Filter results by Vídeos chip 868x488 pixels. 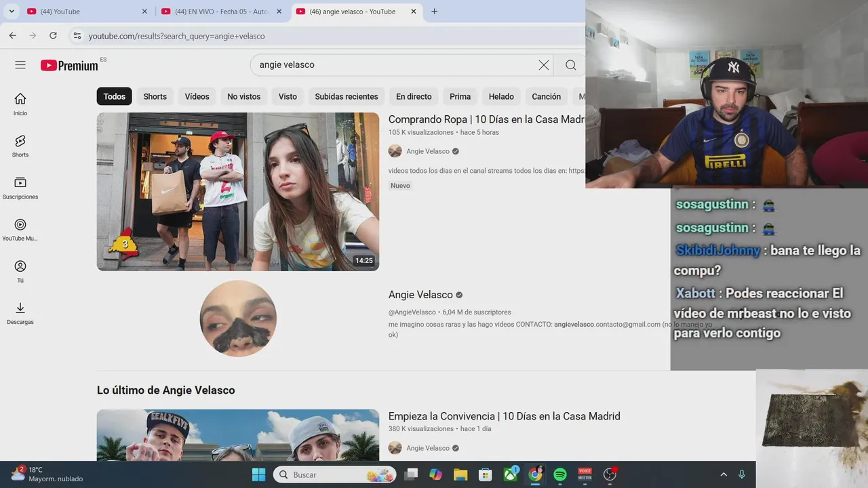(197, 96)
